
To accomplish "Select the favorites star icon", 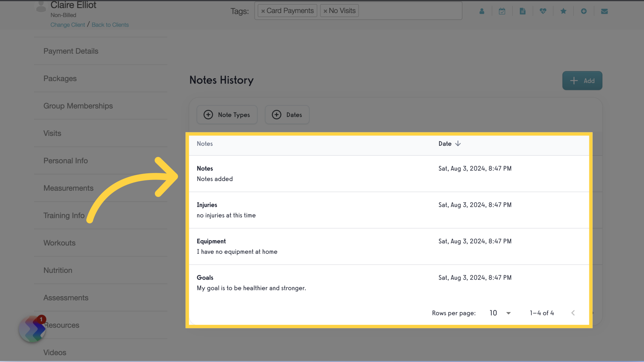I will (563, 11).
